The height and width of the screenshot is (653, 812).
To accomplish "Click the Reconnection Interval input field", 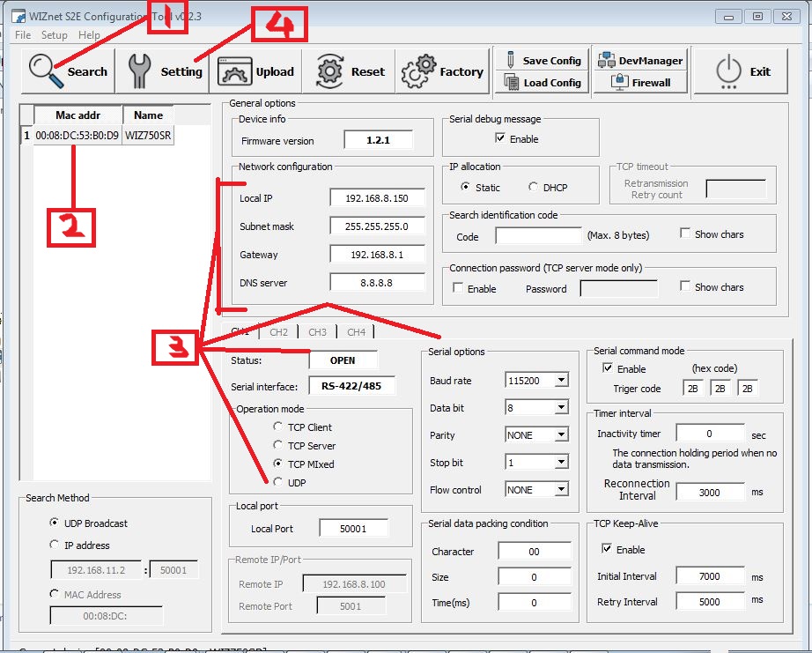I will pyautogui.click(x=710, y=492).
